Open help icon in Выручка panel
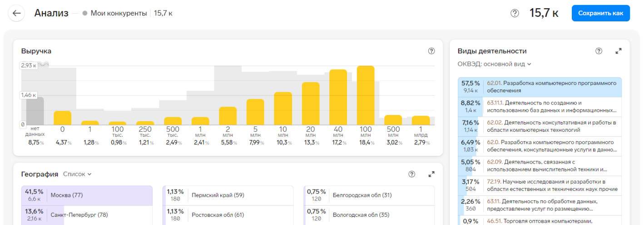 click(431, 51)
